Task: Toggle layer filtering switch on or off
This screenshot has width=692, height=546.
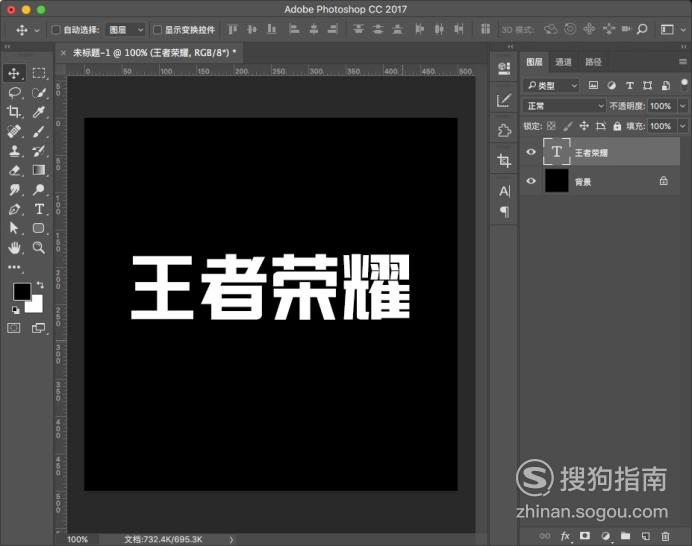Action: click(684, 84)
